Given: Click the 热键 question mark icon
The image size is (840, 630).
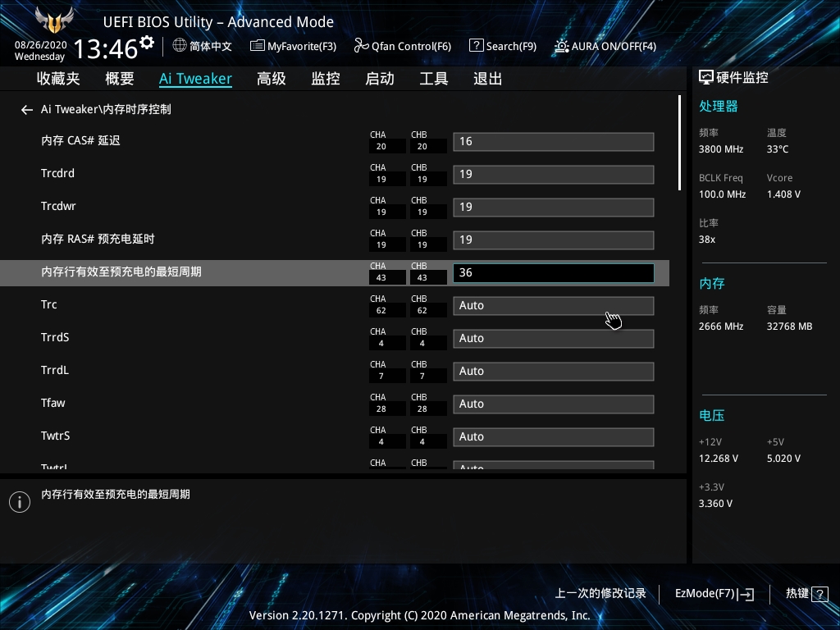Looking at the screenshot, I should click(819, 594).
